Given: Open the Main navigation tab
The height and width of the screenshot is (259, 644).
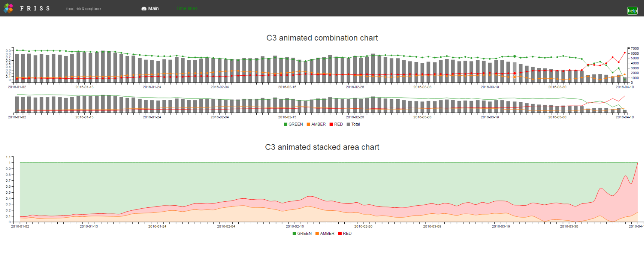Looking at the screenshot, I should click(153, 9).
